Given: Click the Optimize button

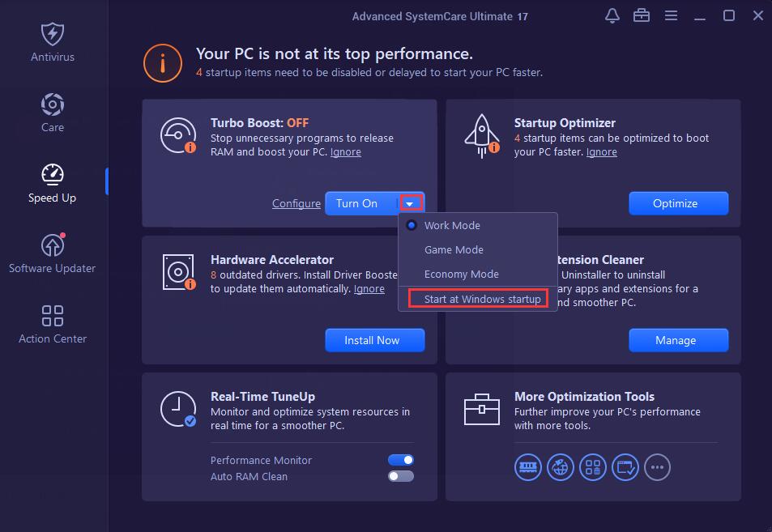Looking at the screenshot, I should point(679,203).
